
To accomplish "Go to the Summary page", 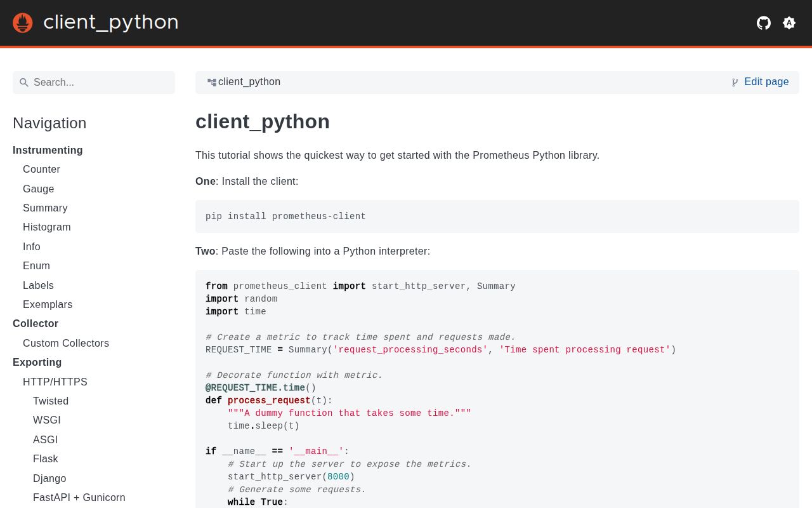I will (45, 208).
